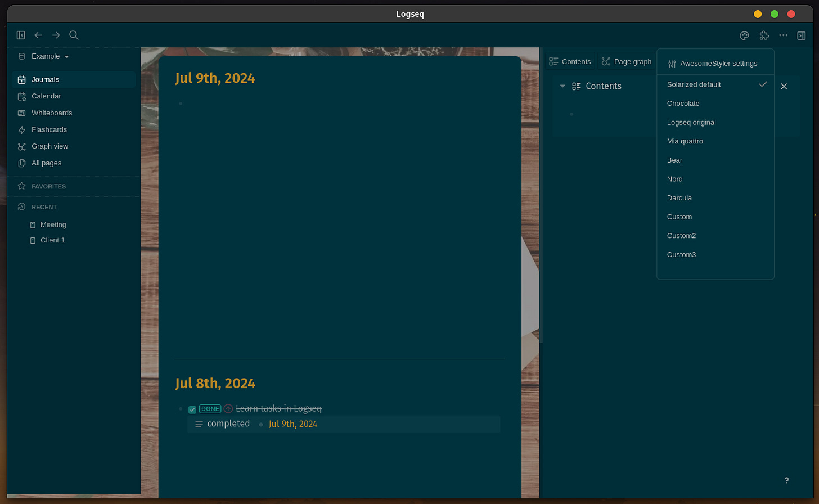Select the Bear theme
819x504 pixels.
point(715,160)
